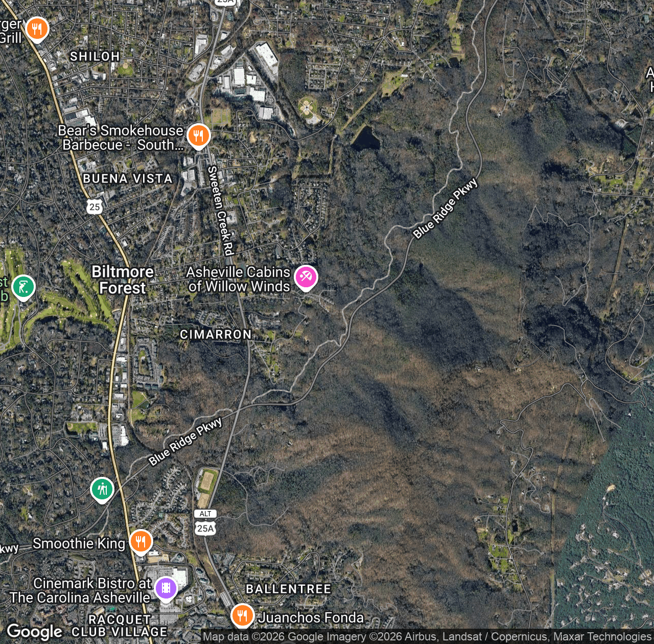The height and width of the screenshot is (644, 654).
Task: Click the Smoothie King text label
Action: pyautogui.click(x=79, y=543)
